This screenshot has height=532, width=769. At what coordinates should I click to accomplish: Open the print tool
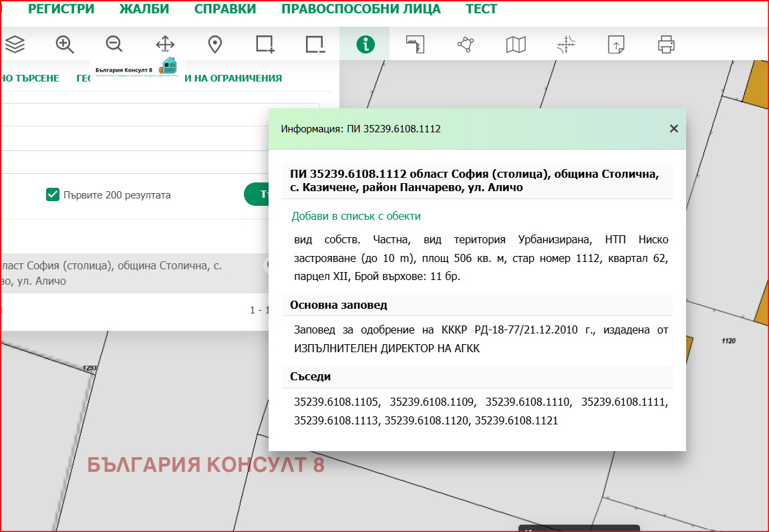pyautogui.click(x=665, y=44)
